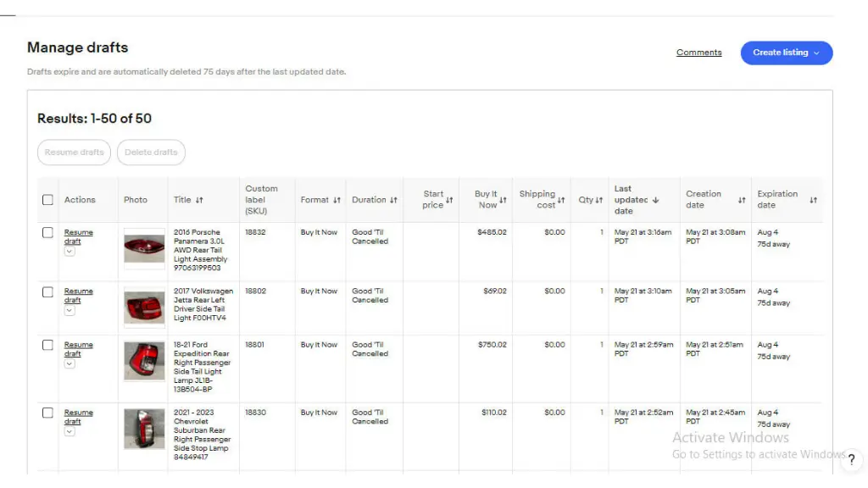Sort by Qty column arrows
Screen dimensions: 868x488
(x=599, y=200)
